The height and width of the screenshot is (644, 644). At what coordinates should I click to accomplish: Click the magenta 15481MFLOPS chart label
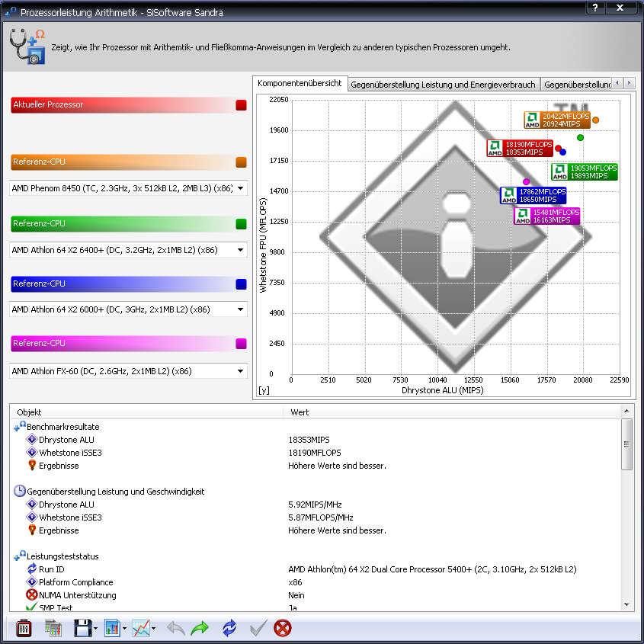pyautogui.click(x=547, y=216)
